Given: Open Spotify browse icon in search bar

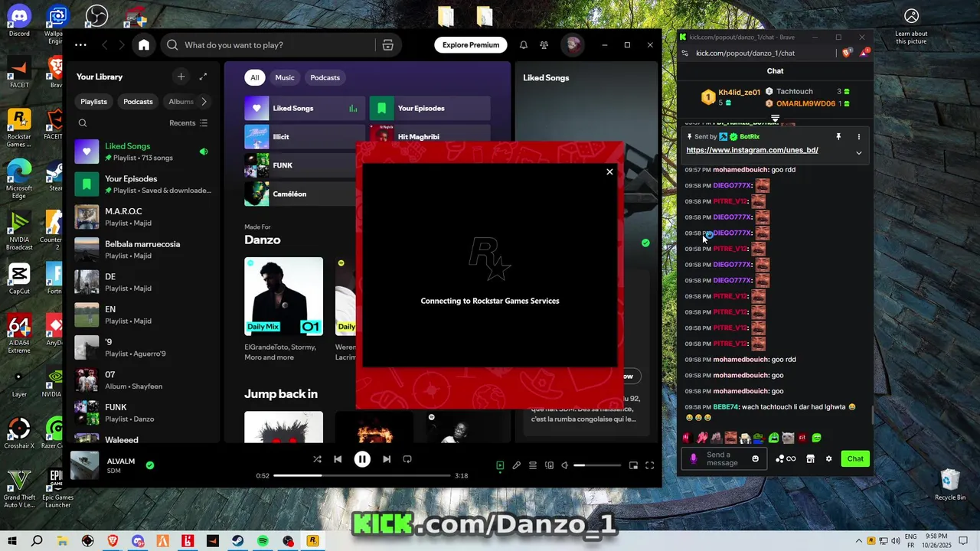Looking at the screenshot, I should click(x=387, y=45).
